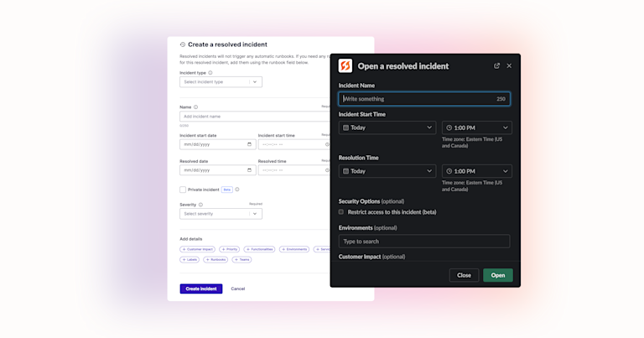644x338 pixels.
Task: Close the Open a resolved incident dialog
Action: click(509, 65)
